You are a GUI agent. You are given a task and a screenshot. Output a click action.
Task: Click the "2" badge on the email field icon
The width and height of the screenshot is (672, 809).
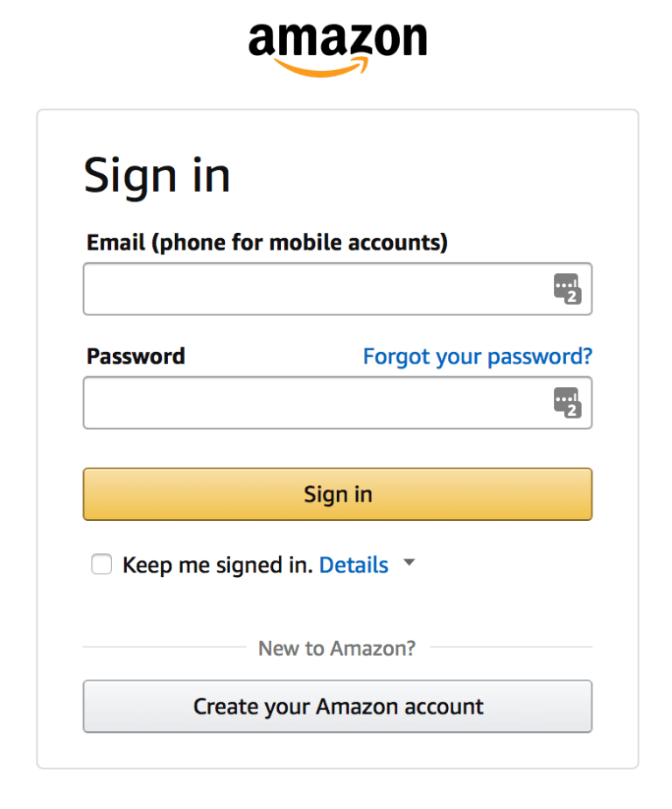coord(573,295)
